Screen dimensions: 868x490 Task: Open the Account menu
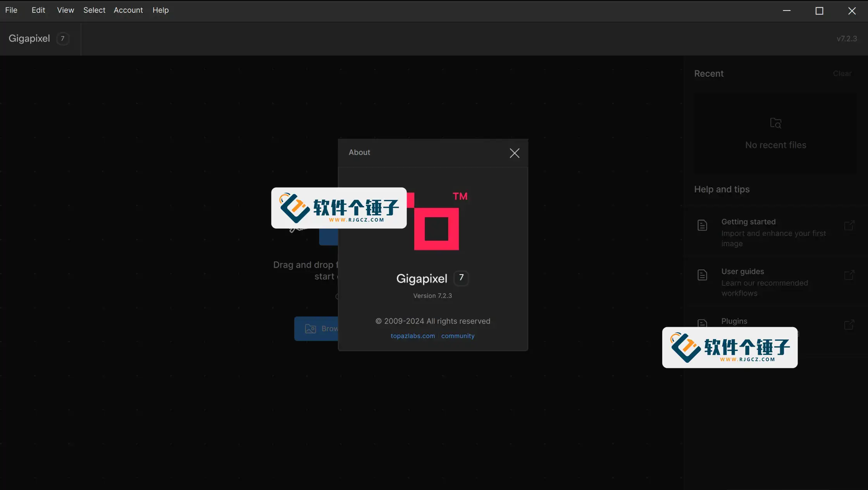[128, 10]
